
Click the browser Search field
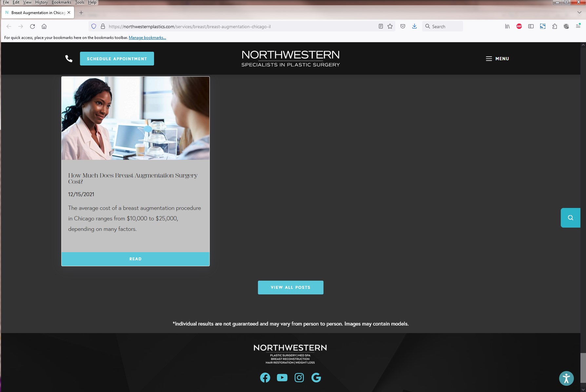point(443,27)
